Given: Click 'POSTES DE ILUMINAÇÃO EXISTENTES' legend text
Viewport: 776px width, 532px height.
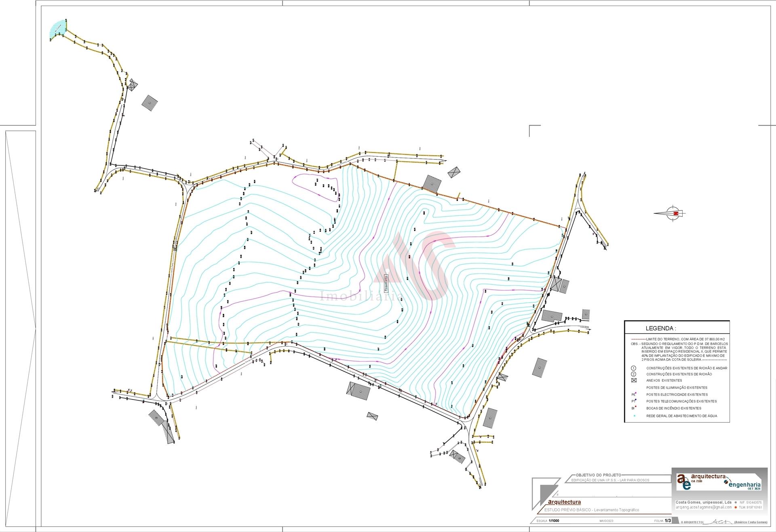Looking at the screenshot, I should [677, 387].
